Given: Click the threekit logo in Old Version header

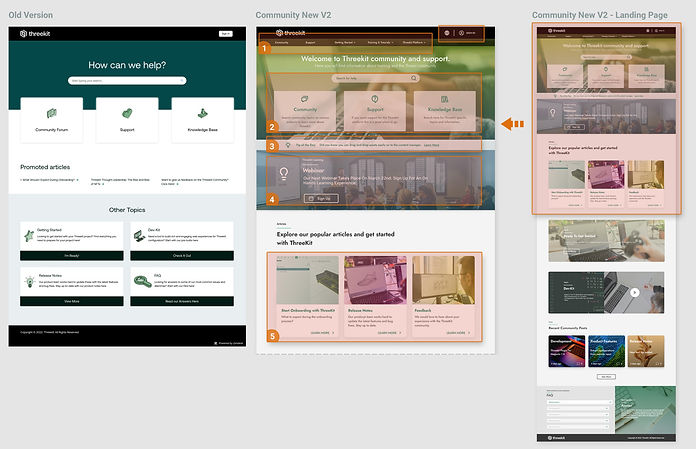Looking at the screenshot, I should coord(35,34).
